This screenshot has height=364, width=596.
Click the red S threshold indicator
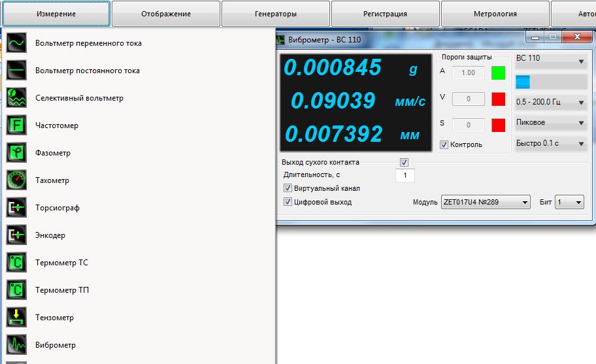click(499, 125)
